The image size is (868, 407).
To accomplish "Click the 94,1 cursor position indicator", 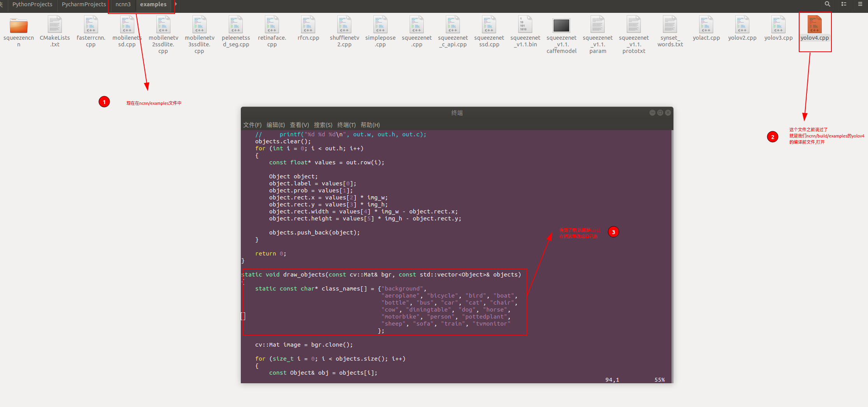I will 612,380.
